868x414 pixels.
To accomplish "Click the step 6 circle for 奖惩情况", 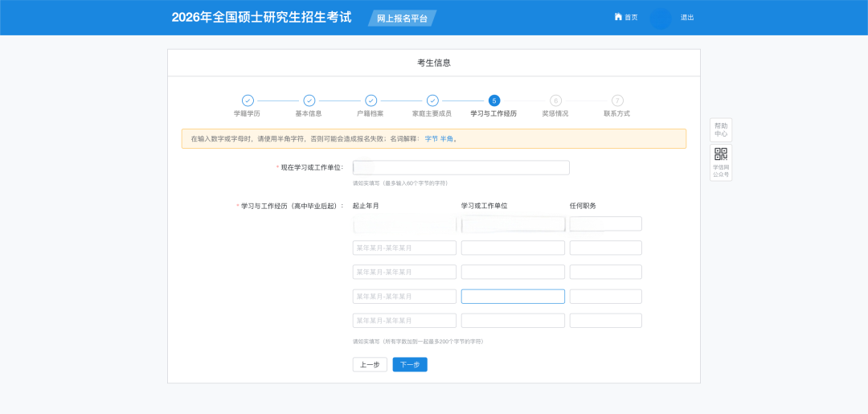I will [555, 100].
